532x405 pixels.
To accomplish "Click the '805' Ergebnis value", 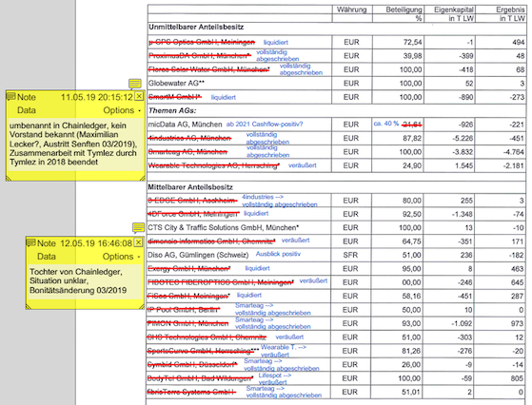I will (517, 378).
